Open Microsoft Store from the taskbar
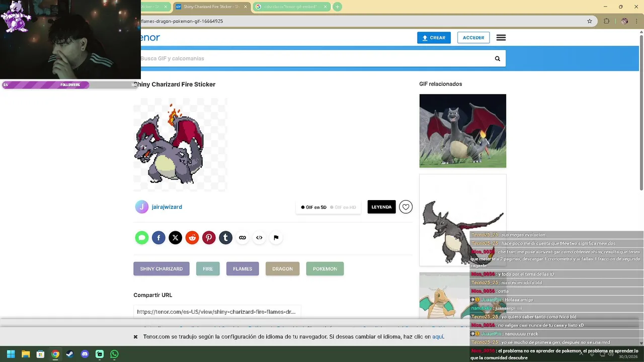This screenshot has height=362, width=644. click(40, 354)
